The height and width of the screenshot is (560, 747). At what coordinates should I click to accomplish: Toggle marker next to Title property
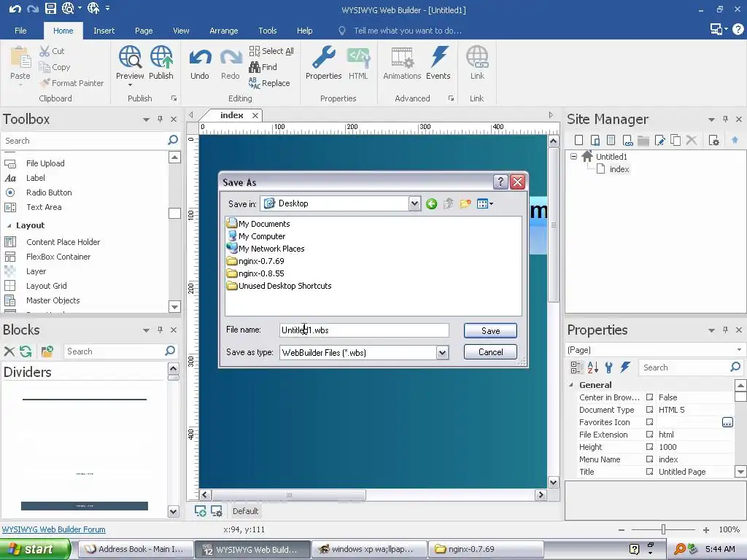coord(649,472)
